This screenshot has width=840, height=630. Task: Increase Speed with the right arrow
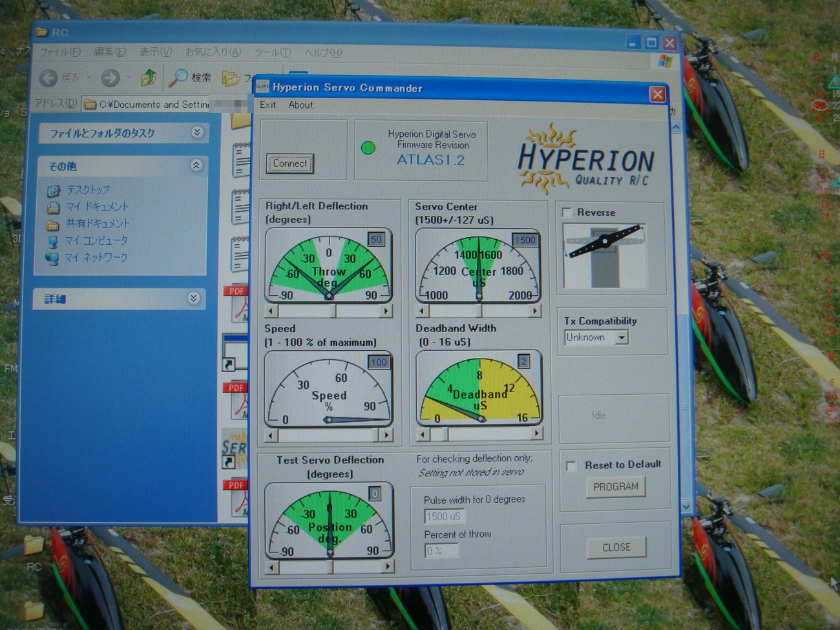386,436
